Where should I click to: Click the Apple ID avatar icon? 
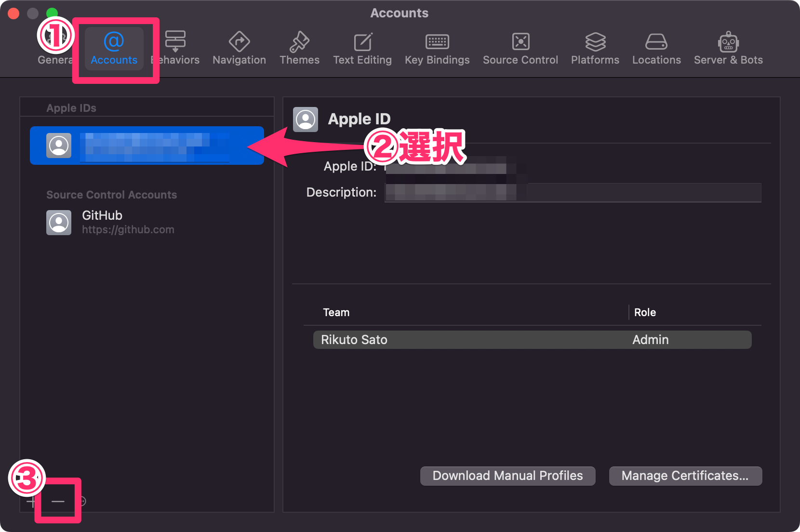point(305,119)
